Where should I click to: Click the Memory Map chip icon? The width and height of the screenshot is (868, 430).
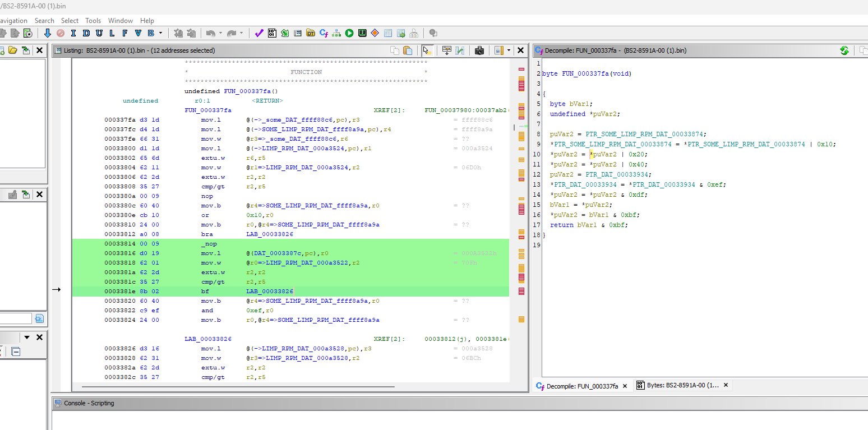pyautogui.click(x=362, y=33)
